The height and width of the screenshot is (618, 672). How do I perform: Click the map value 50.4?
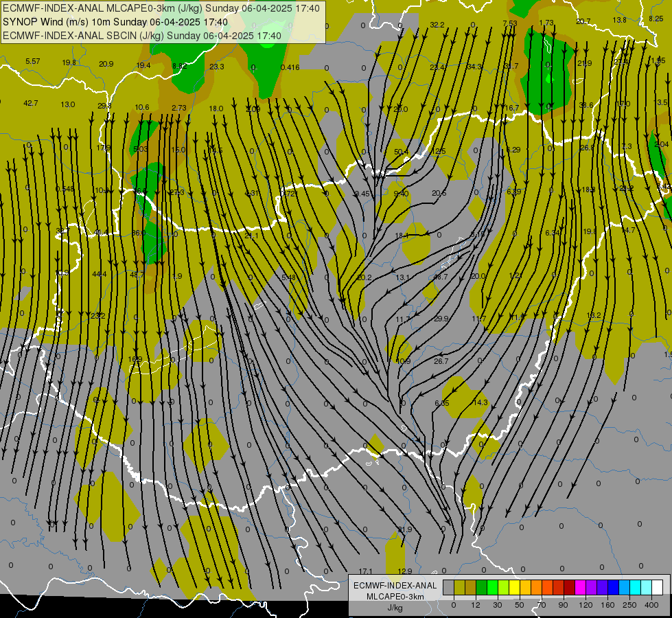coord(402,152)
